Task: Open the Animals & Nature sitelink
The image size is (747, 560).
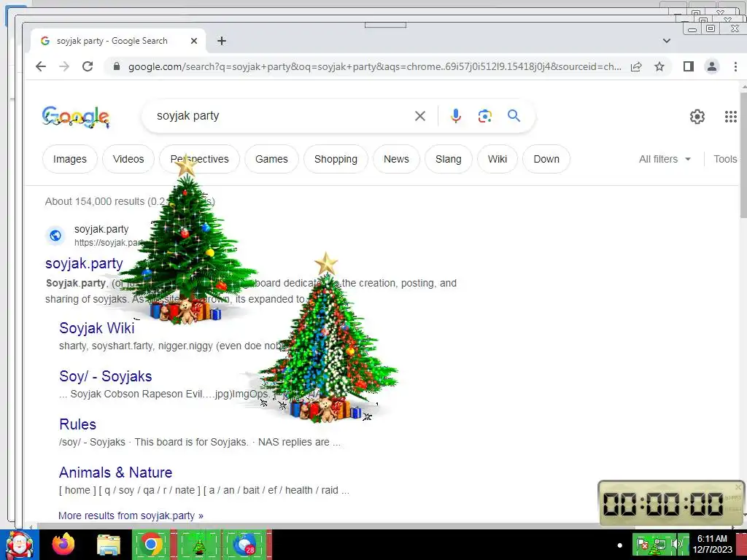Action: point(116,472)
